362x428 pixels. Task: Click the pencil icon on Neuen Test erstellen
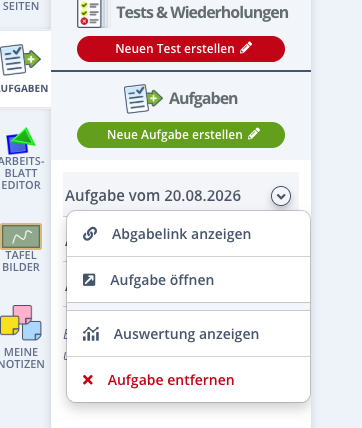[246, 48]
